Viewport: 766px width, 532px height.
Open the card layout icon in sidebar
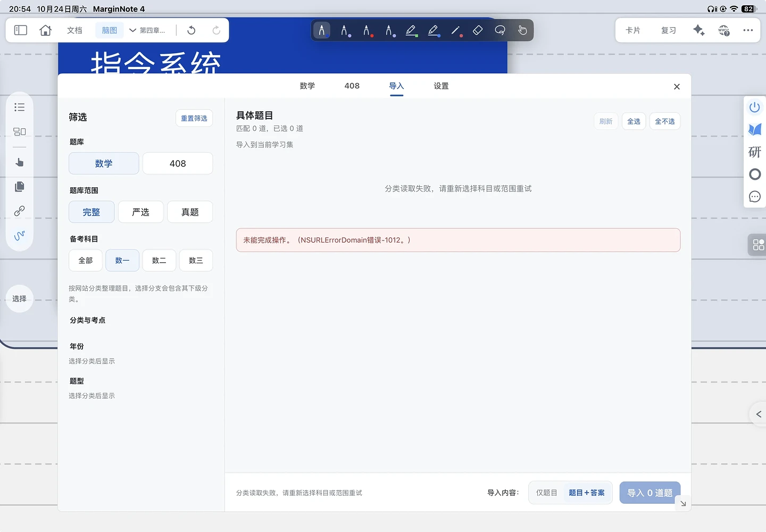[20, 131]
